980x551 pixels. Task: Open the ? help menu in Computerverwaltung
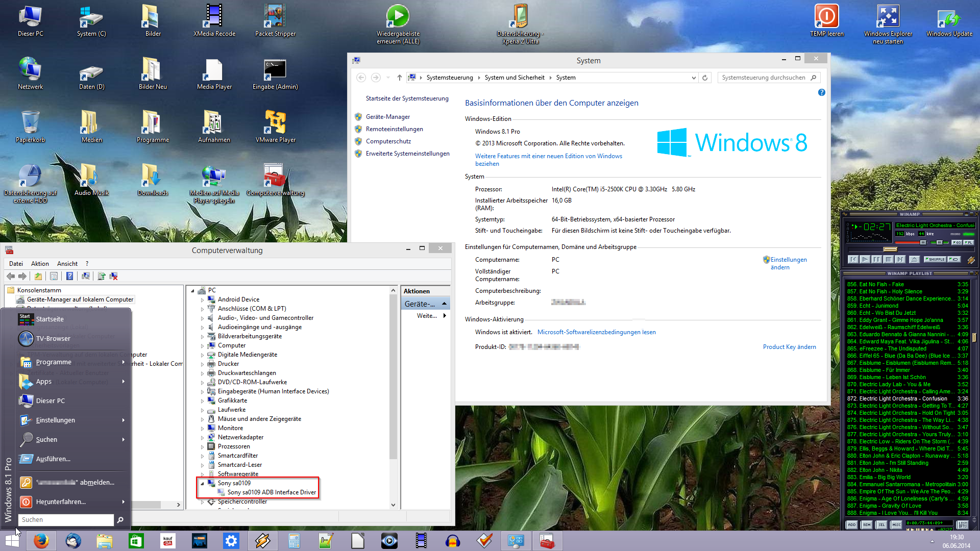(87, 264)
